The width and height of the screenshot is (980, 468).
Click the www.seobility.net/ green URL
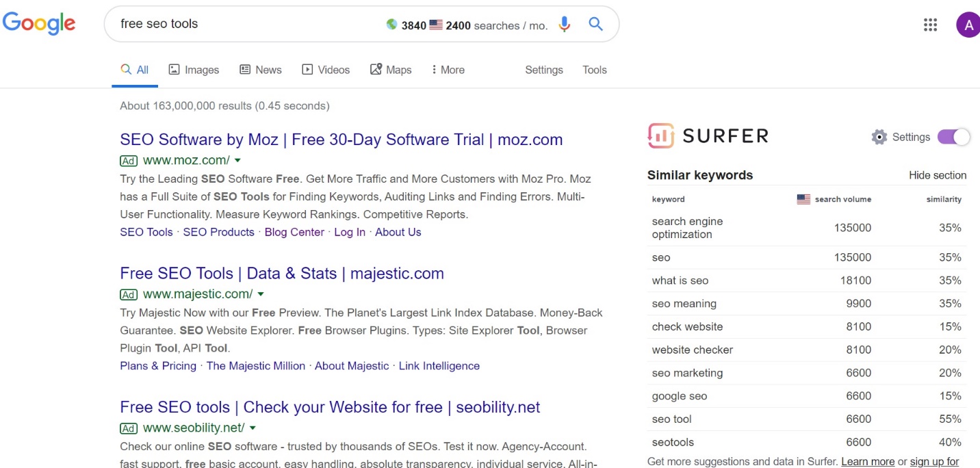click(194, 428)
